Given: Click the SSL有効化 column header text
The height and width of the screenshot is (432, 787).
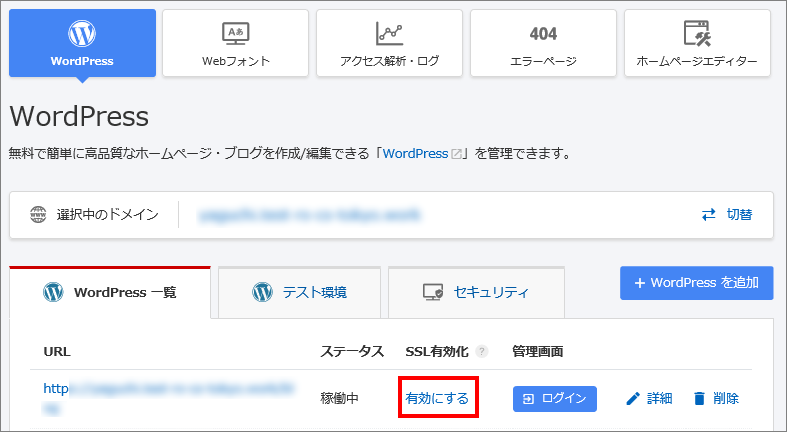Looking at the screenshot, I should 437,351.
